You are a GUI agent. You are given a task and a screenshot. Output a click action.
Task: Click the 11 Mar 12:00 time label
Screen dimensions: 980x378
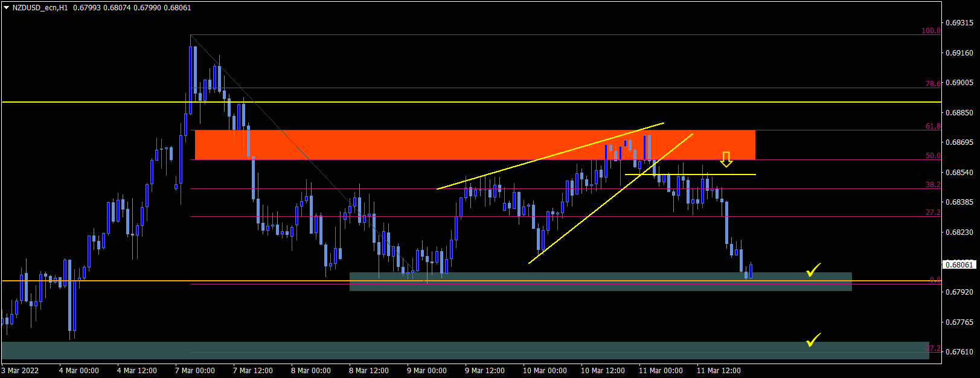[x=719, y=371]
